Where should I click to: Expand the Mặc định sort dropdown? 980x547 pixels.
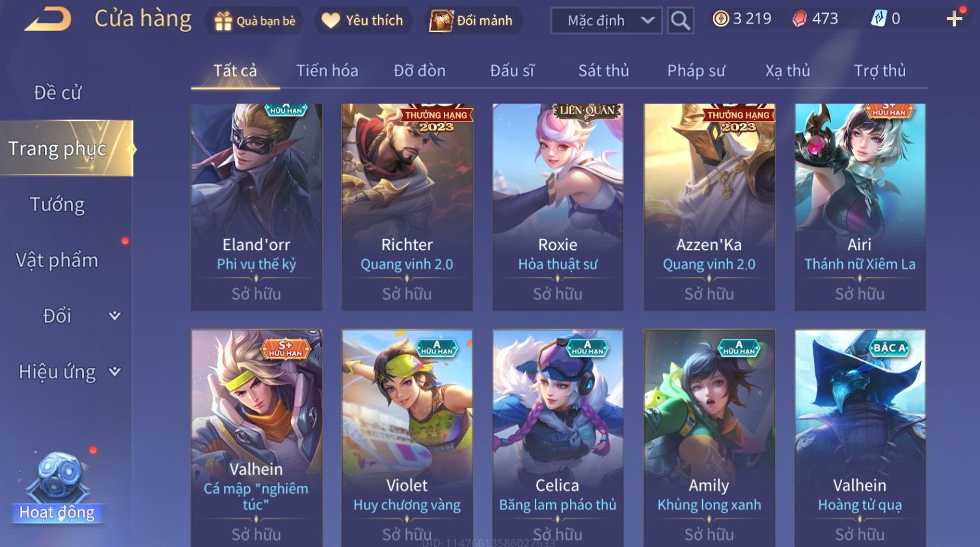(x=606, y=20)
